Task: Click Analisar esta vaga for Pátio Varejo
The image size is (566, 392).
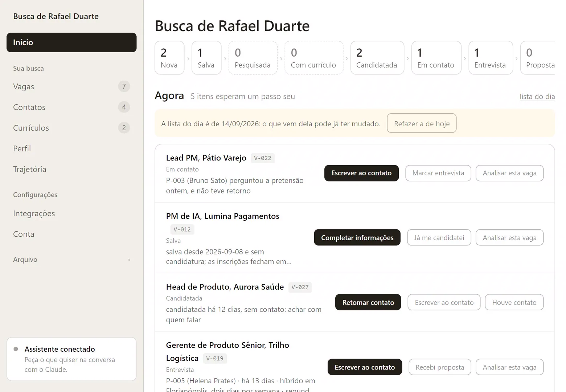Action: click(x=509, y=173)
